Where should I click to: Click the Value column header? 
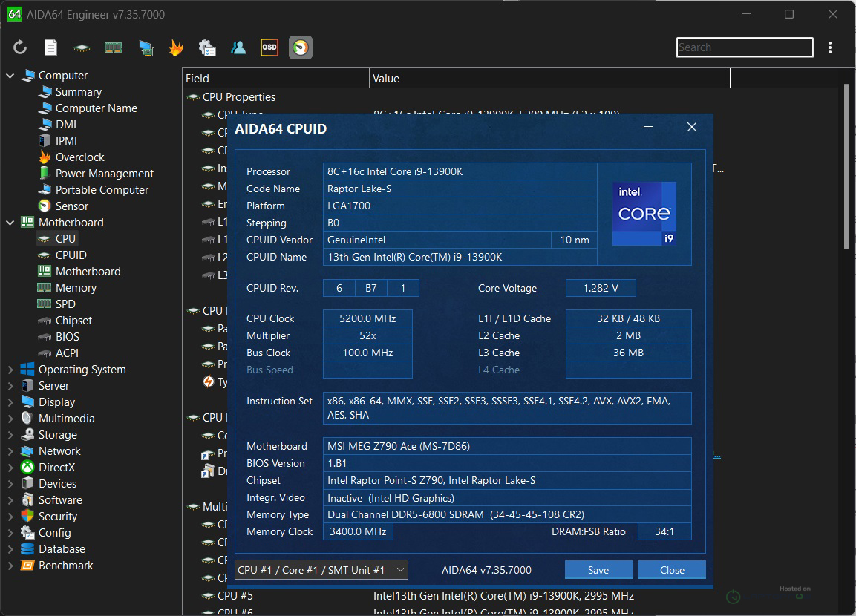pyautogui.click(x=549, y=79)
